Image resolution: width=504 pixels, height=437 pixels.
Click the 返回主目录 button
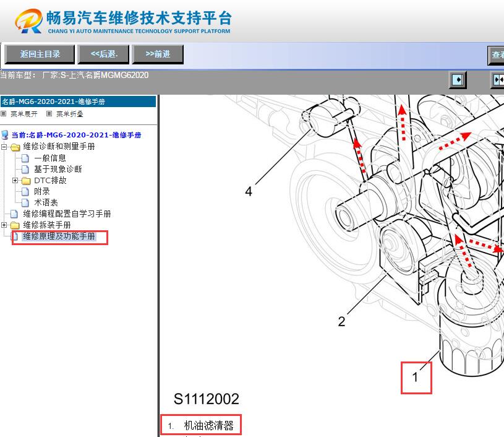(40, 54)
